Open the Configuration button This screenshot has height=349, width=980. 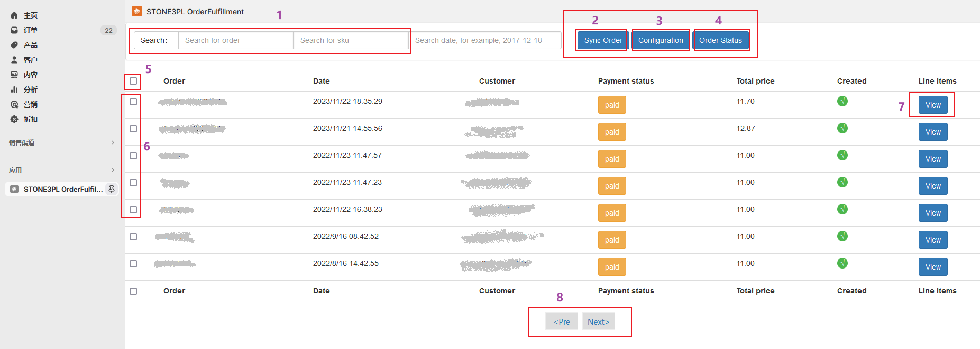[x=660, y=40]
